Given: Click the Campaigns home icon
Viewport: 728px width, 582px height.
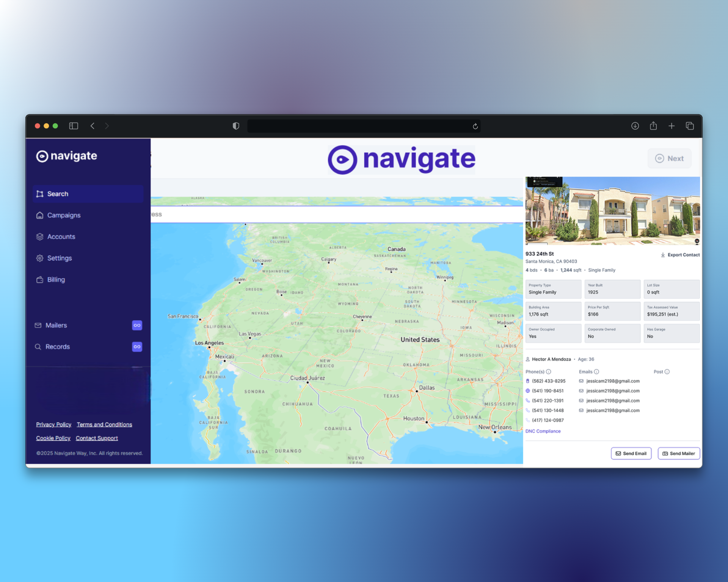Looking at the screenshot, I should 40,215.
